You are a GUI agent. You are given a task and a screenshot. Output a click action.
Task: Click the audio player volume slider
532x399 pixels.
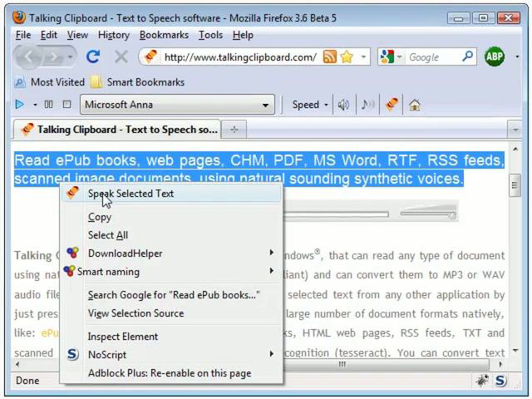click(x=428, y=213)
